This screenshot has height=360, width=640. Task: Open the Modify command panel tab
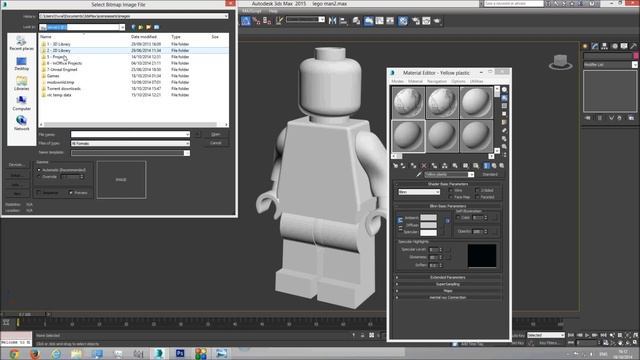pos(595,46)
